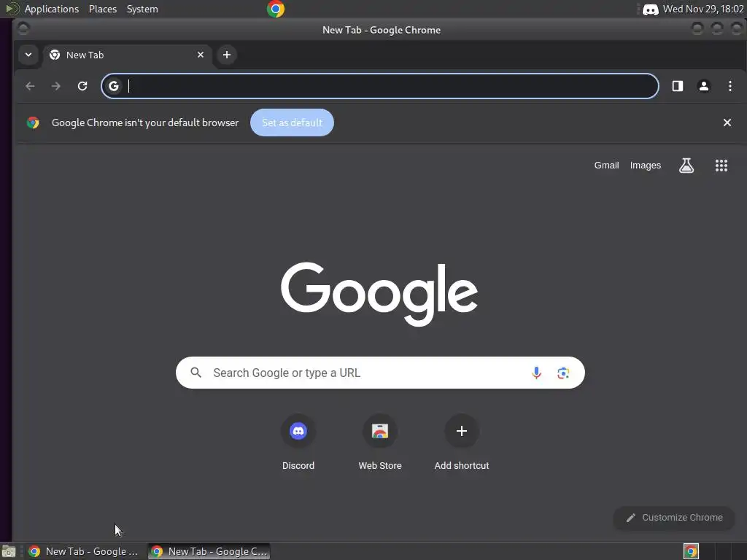This screenshot has width=747, height=560.
Task: Expand the tab search dropdown
Action: (28, 55)
